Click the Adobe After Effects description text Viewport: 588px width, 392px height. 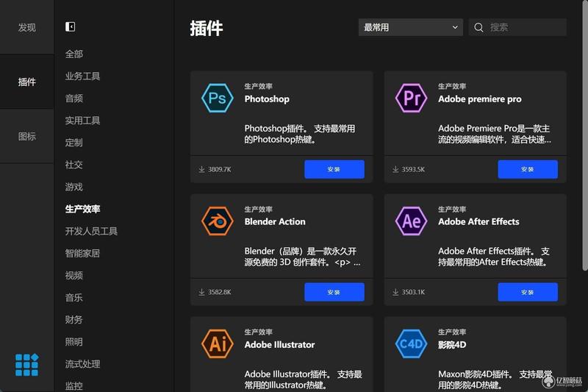click(x=494, y=257)
